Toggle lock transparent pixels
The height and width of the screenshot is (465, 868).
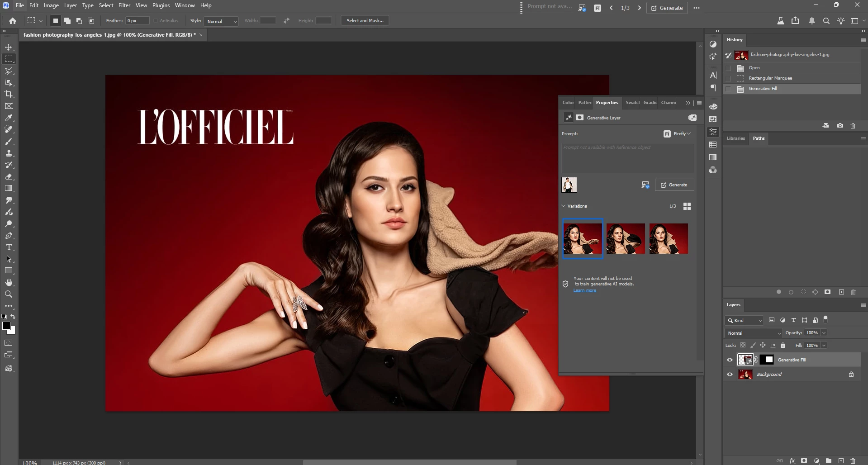pos(743,346)
